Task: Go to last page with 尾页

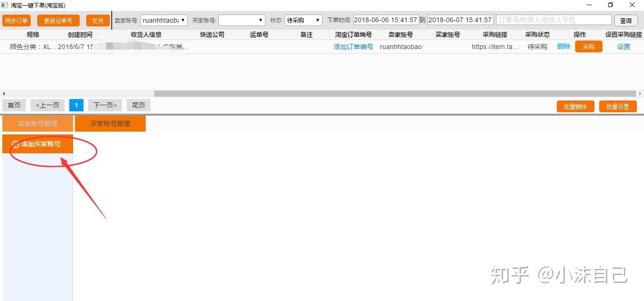Action: click(x=139, y=105)
